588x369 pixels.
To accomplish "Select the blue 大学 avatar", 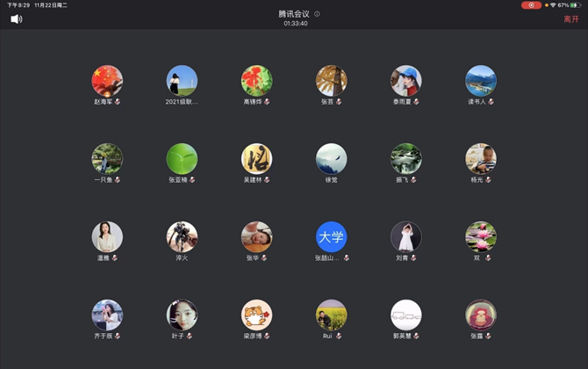I will [x=331, y=237].
